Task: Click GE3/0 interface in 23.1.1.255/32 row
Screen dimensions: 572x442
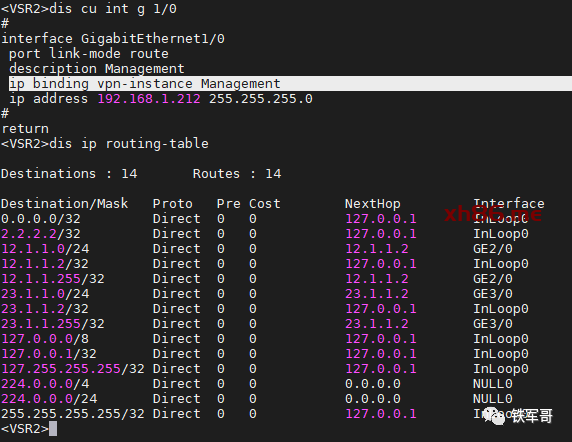Action: [x=492, y=323]
